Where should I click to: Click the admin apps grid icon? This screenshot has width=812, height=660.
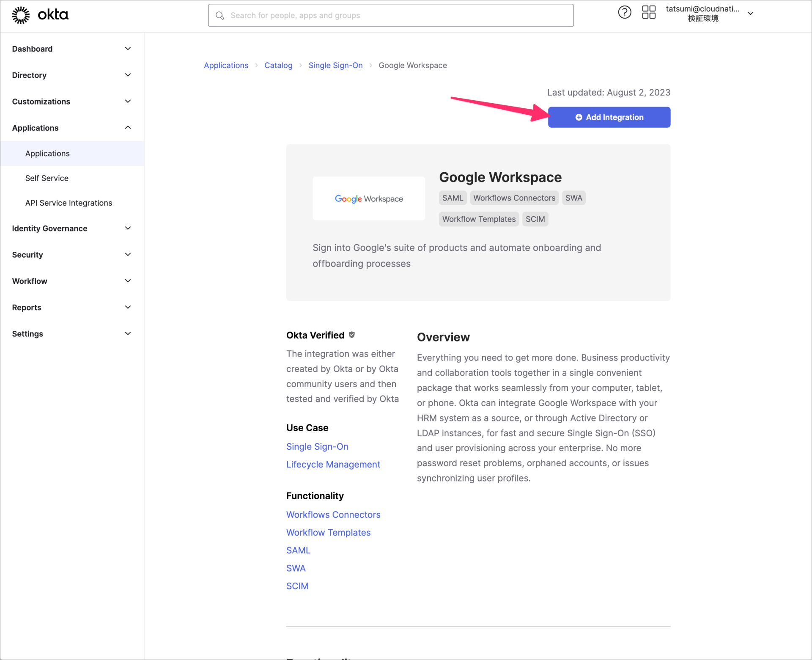pos(648,12)
